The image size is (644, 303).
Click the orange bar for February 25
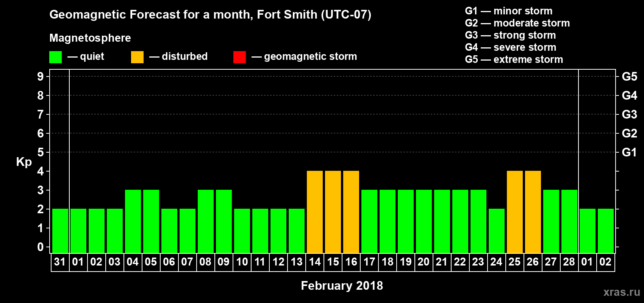pyautogui.click(x=515, y=212)
